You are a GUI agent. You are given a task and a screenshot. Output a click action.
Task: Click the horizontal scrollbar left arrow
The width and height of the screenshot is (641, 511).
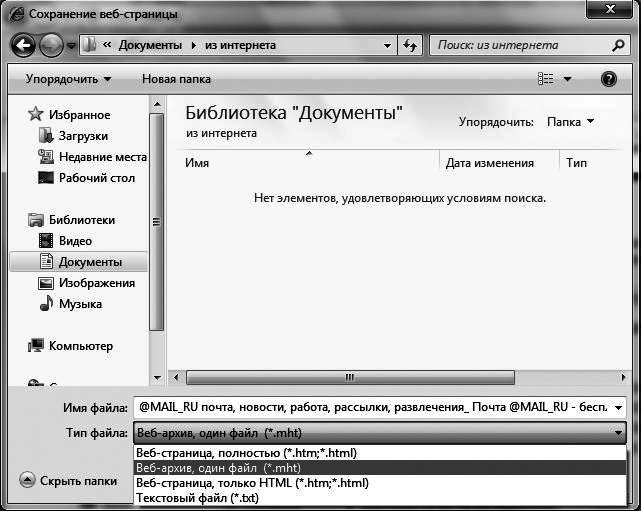[176, 377]
